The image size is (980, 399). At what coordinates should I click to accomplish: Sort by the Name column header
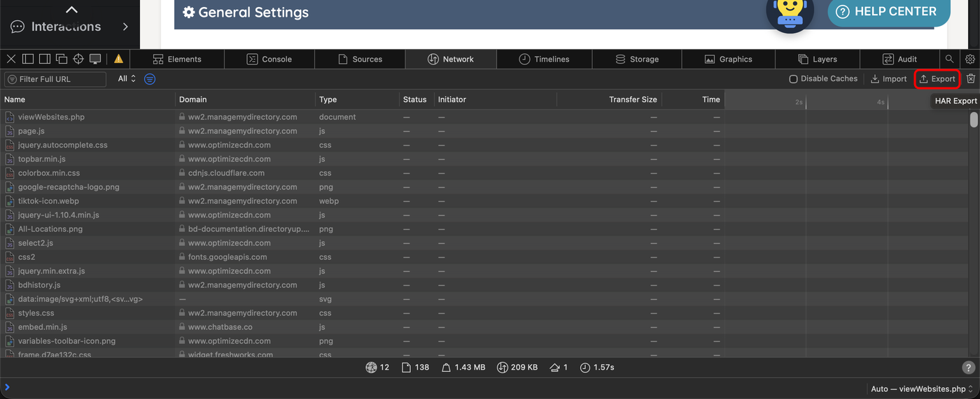pos(87,99)
